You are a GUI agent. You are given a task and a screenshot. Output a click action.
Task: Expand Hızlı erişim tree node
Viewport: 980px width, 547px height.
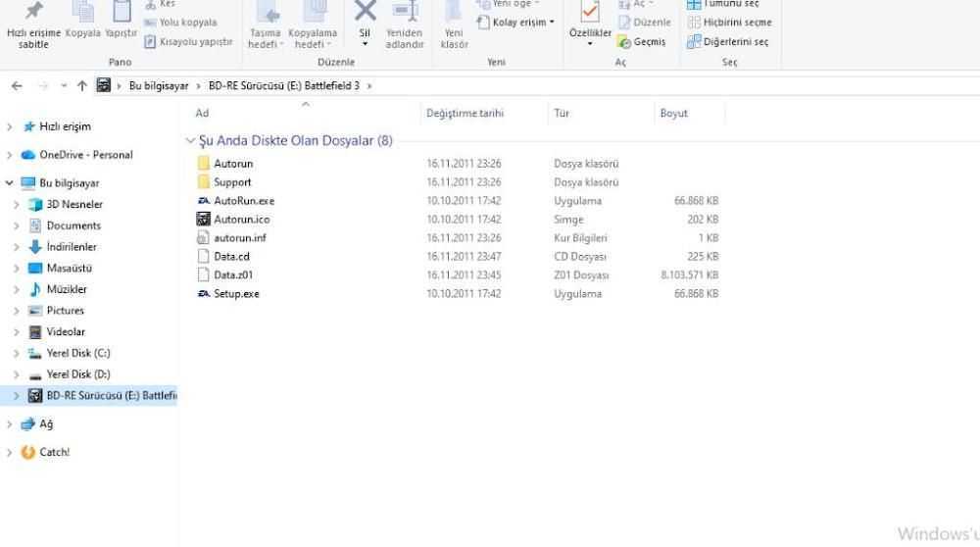coord(10,126)
